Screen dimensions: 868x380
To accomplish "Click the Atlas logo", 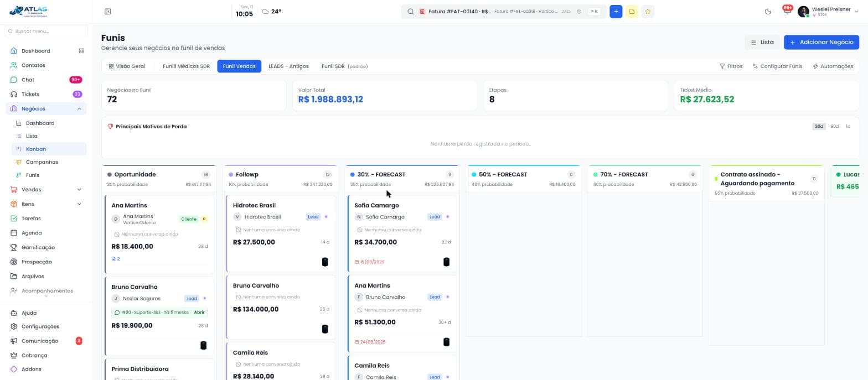I will pyautogui.click(x=29, y=11).
